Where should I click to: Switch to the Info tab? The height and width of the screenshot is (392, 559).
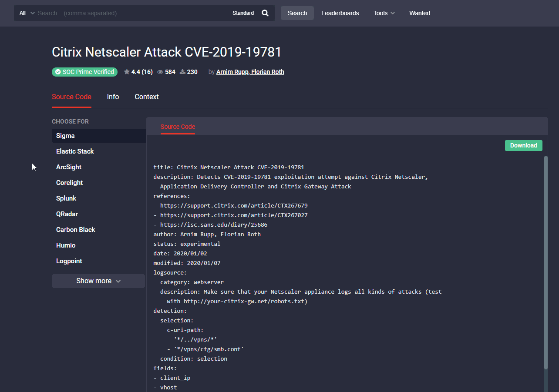(x=113, y=97)
